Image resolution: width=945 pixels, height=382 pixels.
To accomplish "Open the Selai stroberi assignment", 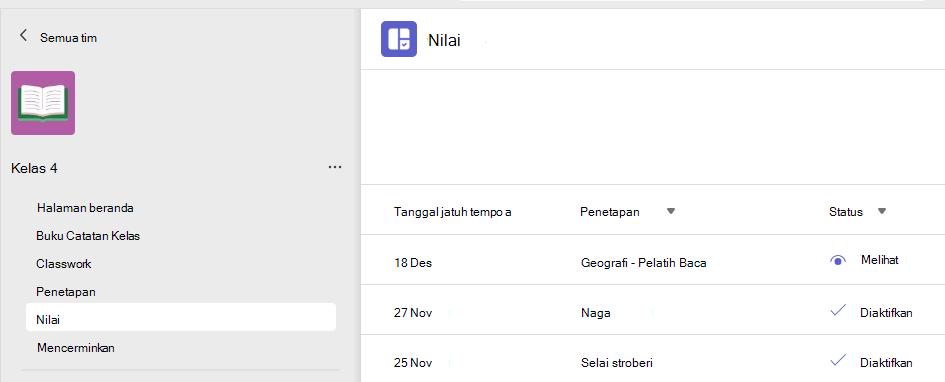I will tap(617, 363).
